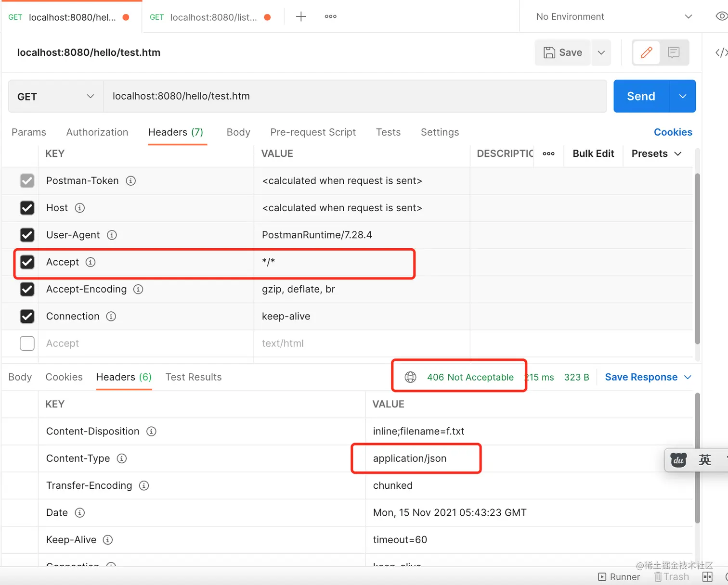Click the globe icon next to 406 Not Acceptable

[411, 377]
